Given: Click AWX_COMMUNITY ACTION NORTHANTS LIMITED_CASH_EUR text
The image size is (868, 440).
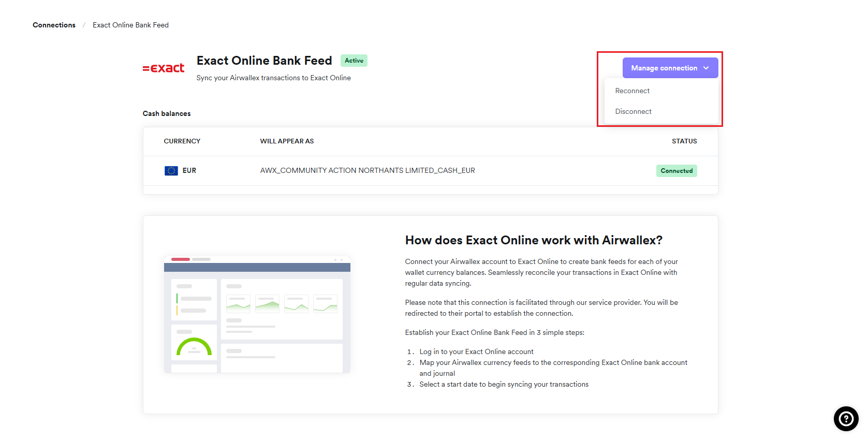Looking at the screenshot, I should [367, 171].
